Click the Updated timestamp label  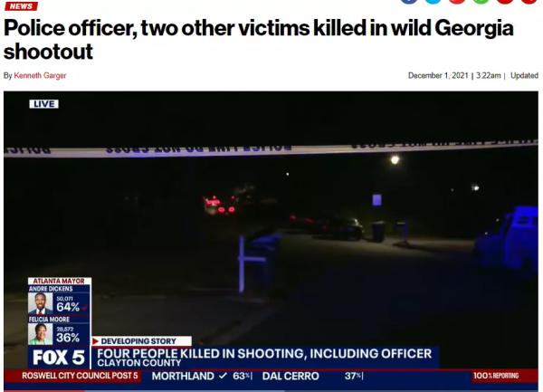click(524, 75)
